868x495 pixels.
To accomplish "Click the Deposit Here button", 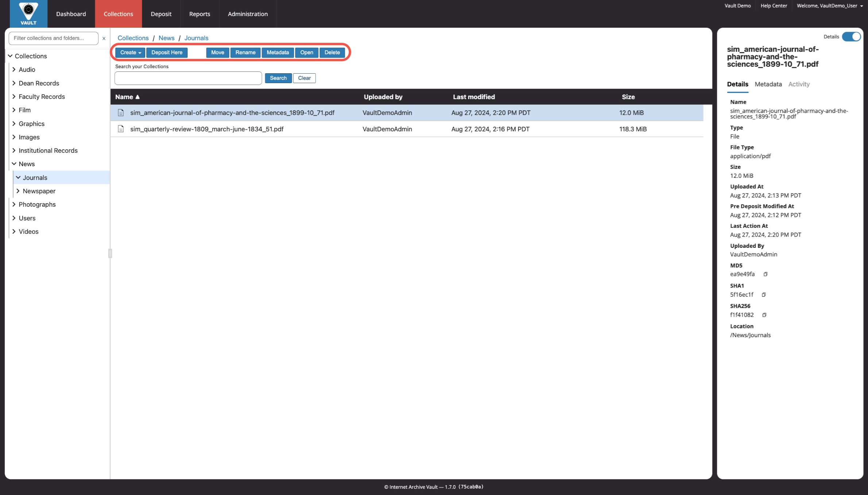I will pyautogui.click(x=167, y=52).
